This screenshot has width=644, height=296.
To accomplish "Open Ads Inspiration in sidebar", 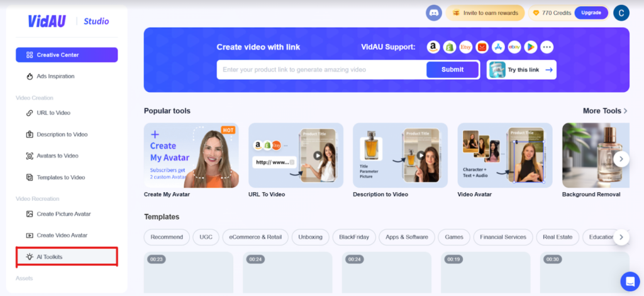I will click(x=67, y=76).
